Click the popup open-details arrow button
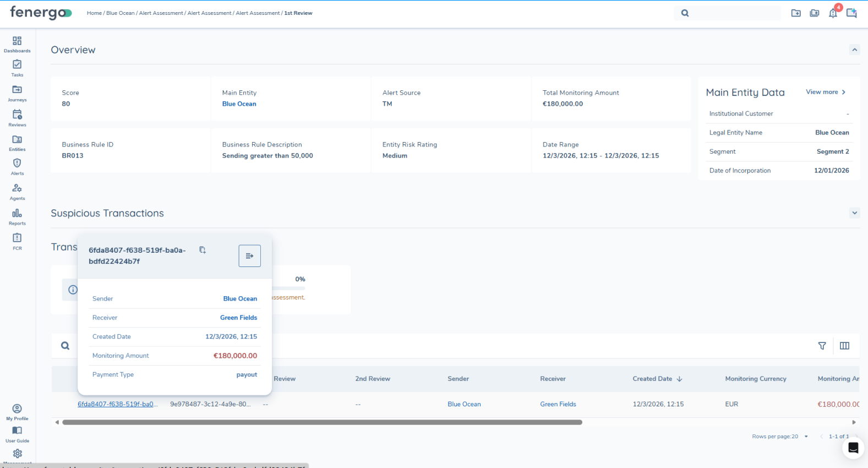The height and width of the screenshot is (468, 868). [x=249, y=255]
